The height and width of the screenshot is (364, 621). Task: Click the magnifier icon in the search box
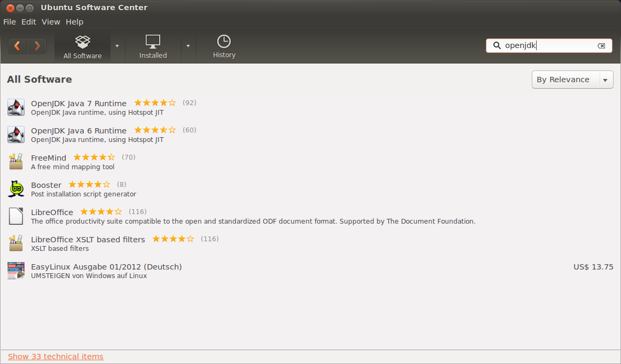[497, 45]
